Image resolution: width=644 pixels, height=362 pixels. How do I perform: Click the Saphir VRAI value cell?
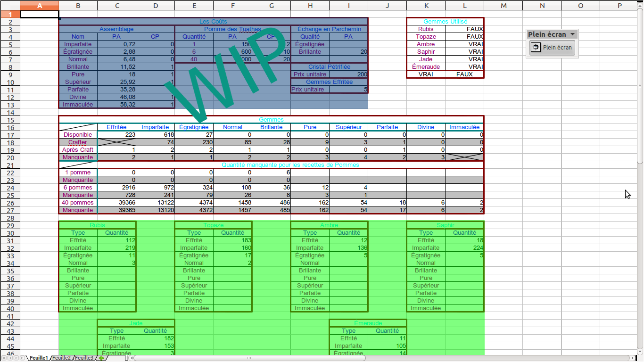[464, 52]
